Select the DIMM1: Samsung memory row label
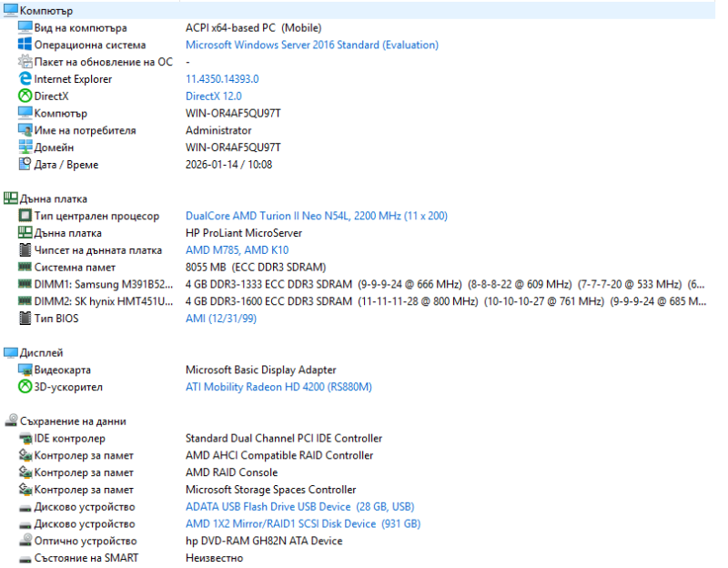Viewport: 728px width, 568px height. (103, 285)
